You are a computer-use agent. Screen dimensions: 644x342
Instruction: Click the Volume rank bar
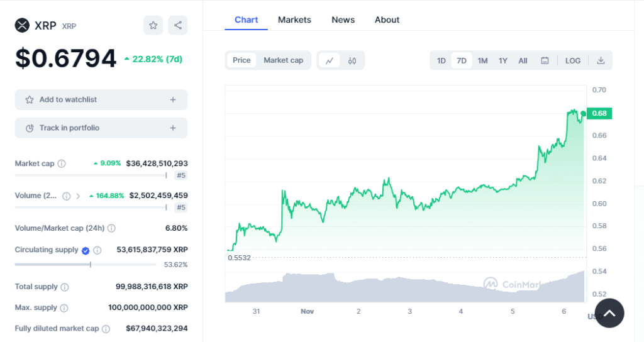pyautogui.click(x=91, y=207)
